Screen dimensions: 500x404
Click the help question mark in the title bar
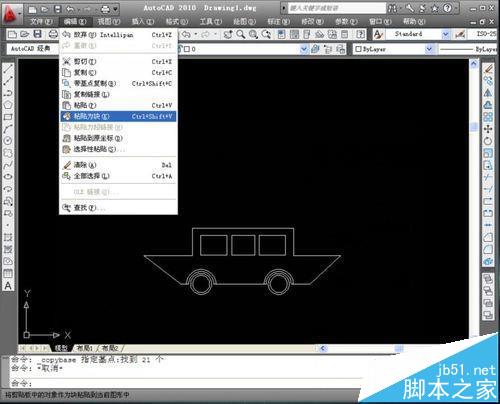448,8
